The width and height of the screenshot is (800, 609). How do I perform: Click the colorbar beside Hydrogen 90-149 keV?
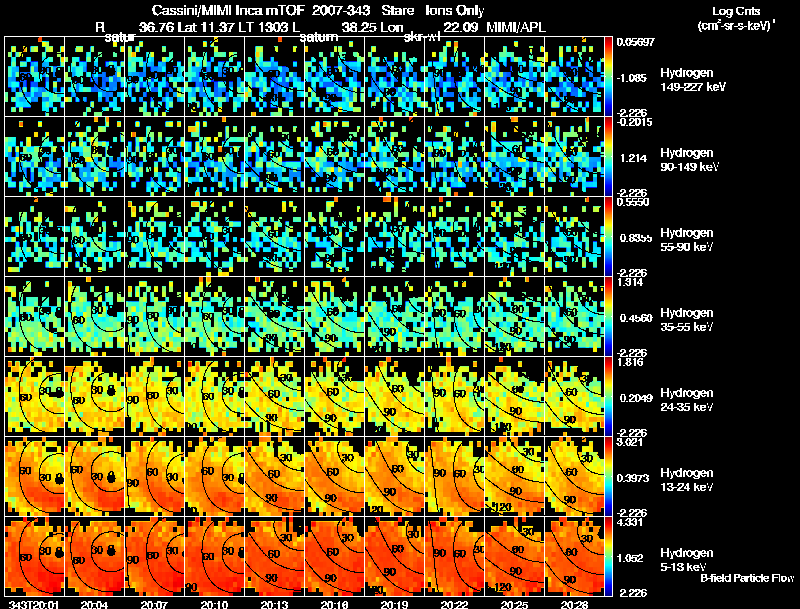click(609, 156)
